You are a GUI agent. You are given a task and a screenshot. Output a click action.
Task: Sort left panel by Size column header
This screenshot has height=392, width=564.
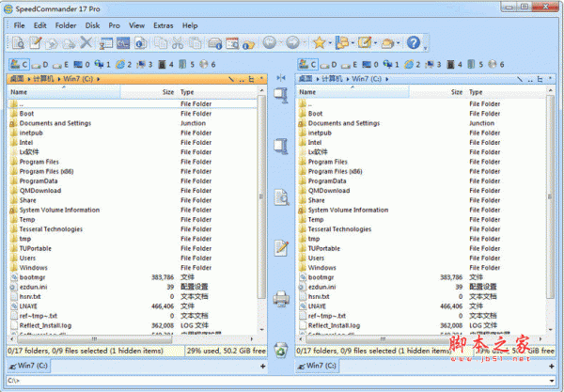[149, 92]
